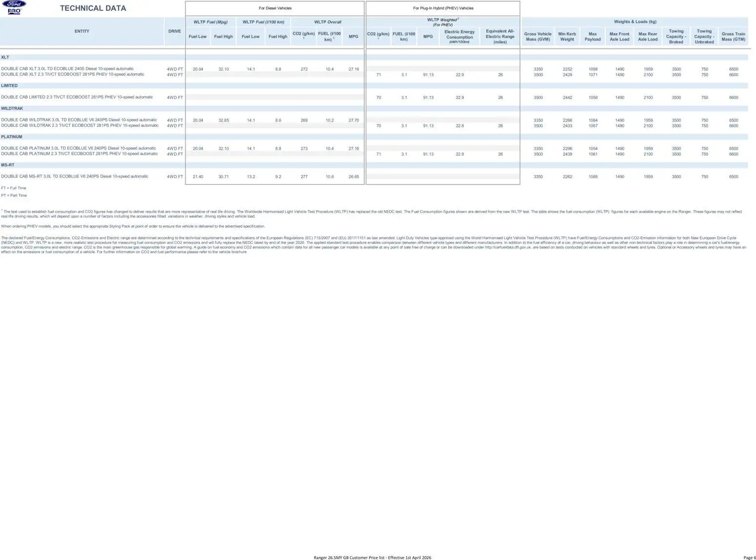Select the 'DOUBLE CAB WILDTRAK 2.3 TIVCT' row name
756x560 pixels.
[80, 125]
